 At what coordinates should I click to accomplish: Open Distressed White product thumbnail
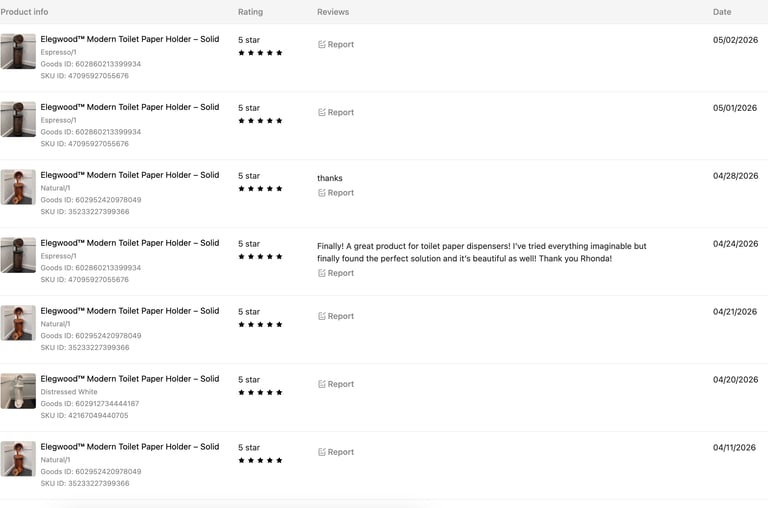point(18,391)
